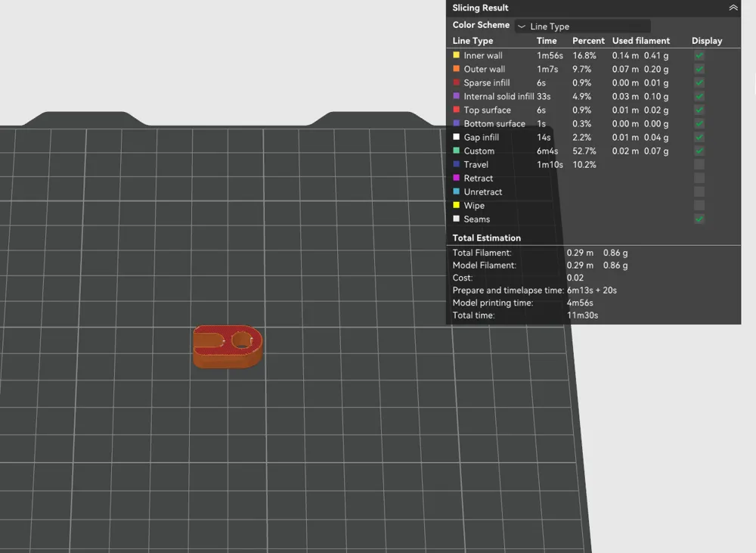Toggle Top surface display checkbox
Viewport: 756px width, 553px height.
(699, 110)
